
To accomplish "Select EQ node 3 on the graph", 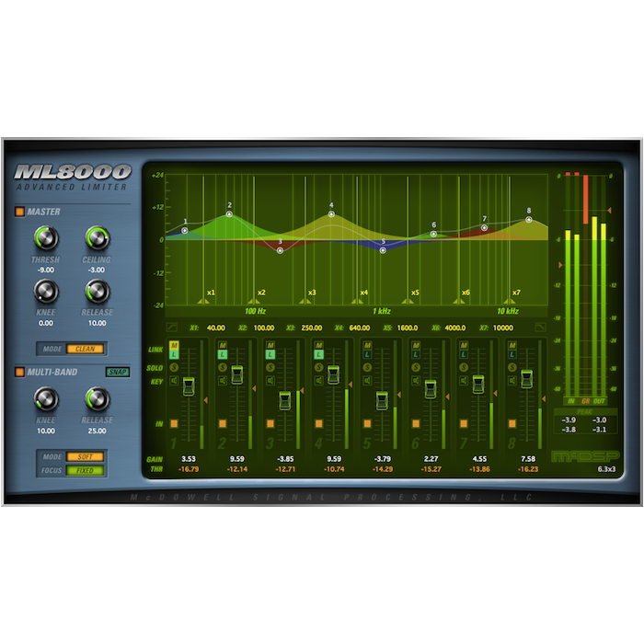I will pyautogui.click(x=280, y=250).
